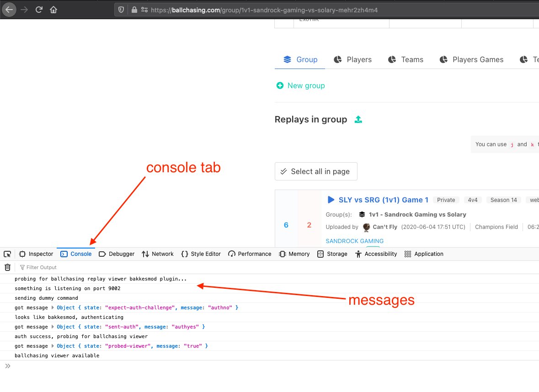Open SANDROCK GAMING team link
The height and width of the screenshot is (392, 539).
354,241
